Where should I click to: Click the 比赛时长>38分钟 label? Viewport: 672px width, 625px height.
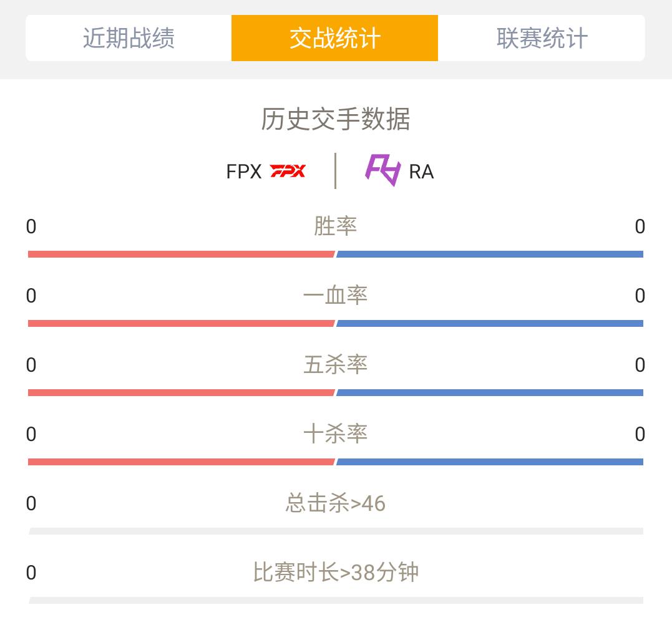pyautogui.click(x=336, y=573)
